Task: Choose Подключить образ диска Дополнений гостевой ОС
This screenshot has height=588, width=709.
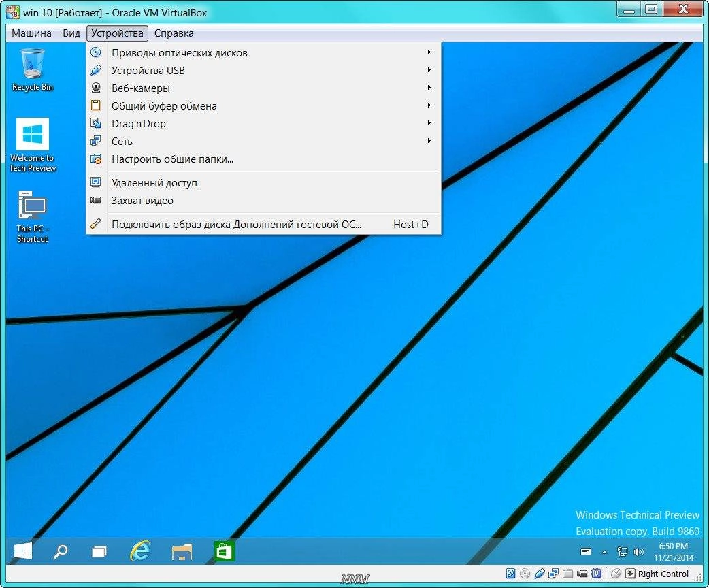Action: pos(263,224)
